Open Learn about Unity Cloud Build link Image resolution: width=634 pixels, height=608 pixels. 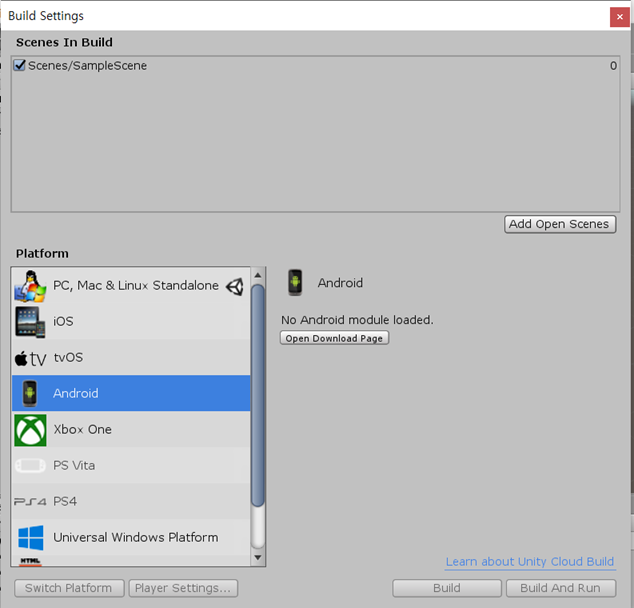tap(530, 562)
